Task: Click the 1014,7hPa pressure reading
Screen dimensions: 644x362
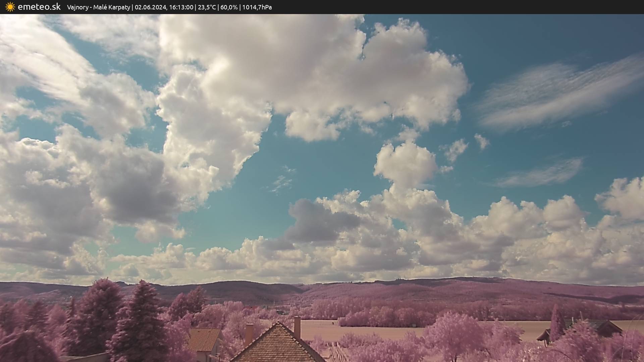Action: [x=257, y=7]
